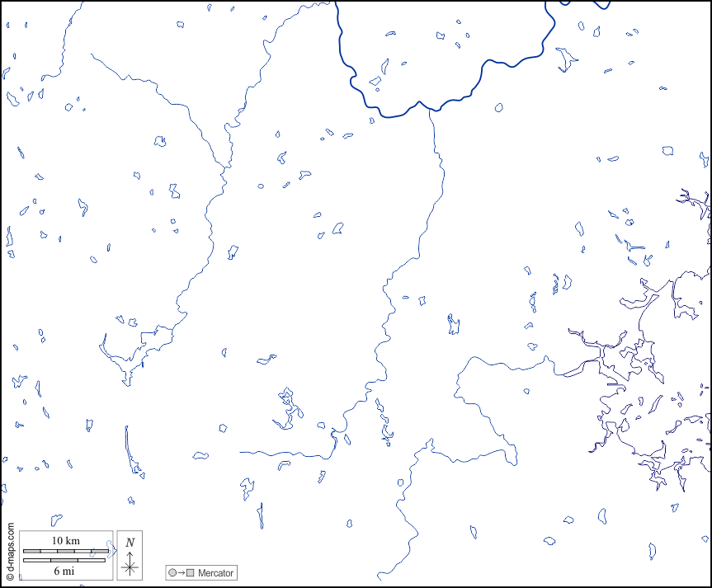Click the gray square projection icon
The height and width of the screenshot is (588, 712).
pos(191,573)
